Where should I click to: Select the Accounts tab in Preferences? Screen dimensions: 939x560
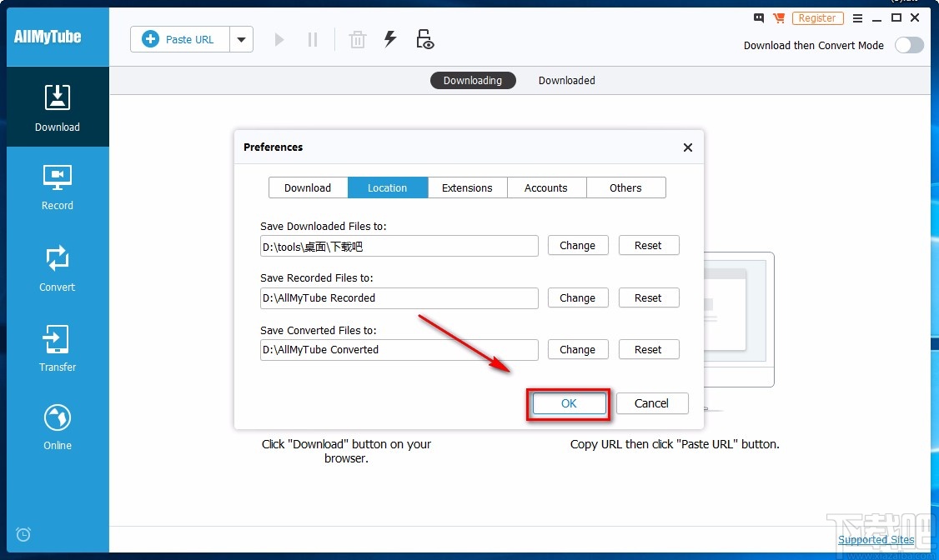tap(546, 187)
